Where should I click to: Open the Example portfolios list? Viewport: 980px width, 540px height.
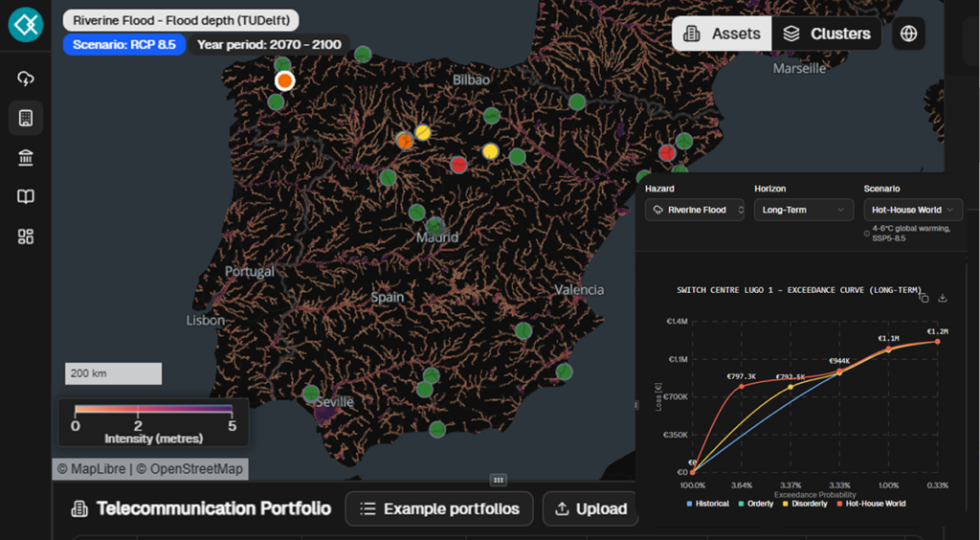[x=438, y=508]
